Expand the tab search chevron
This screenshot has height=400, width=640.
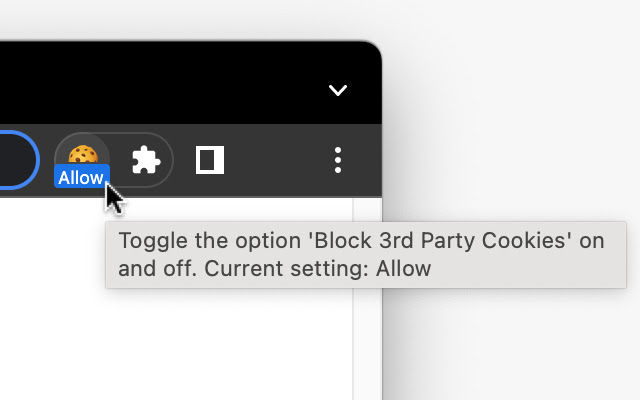(x=338, y=91)
